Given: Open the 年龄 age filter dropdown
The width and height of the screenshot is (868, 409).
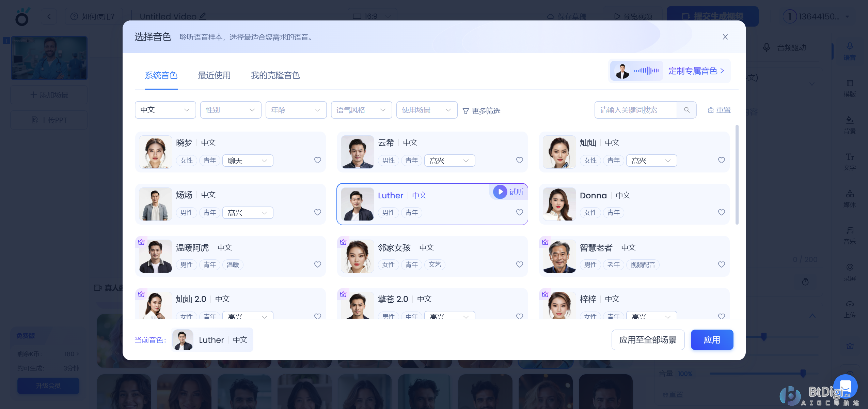Looking at the screenshot, I should pos(296,110).
